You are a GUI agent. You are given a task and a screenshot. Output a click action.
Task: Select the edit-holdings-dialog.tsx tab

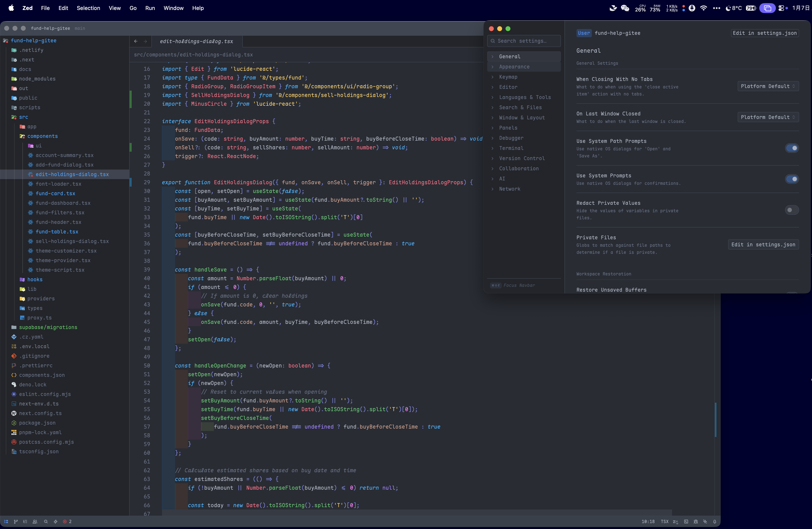point(196,41)
